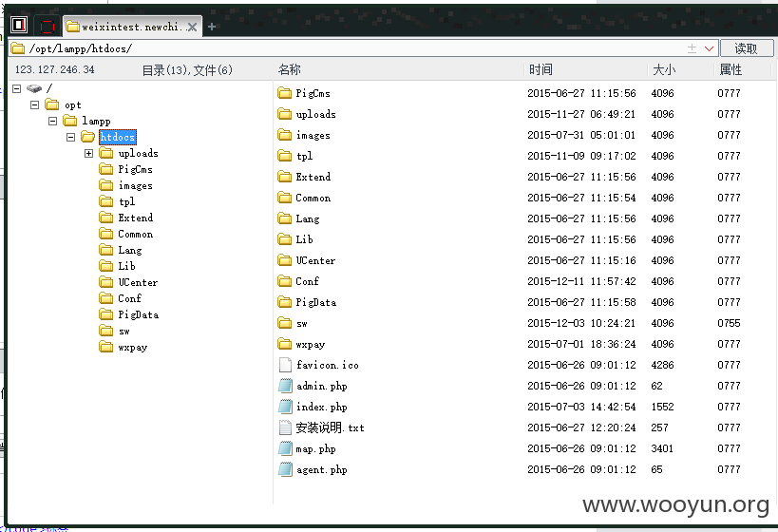778x532 pixels.
Task: Click the map.php file icon
Action: 285,448
